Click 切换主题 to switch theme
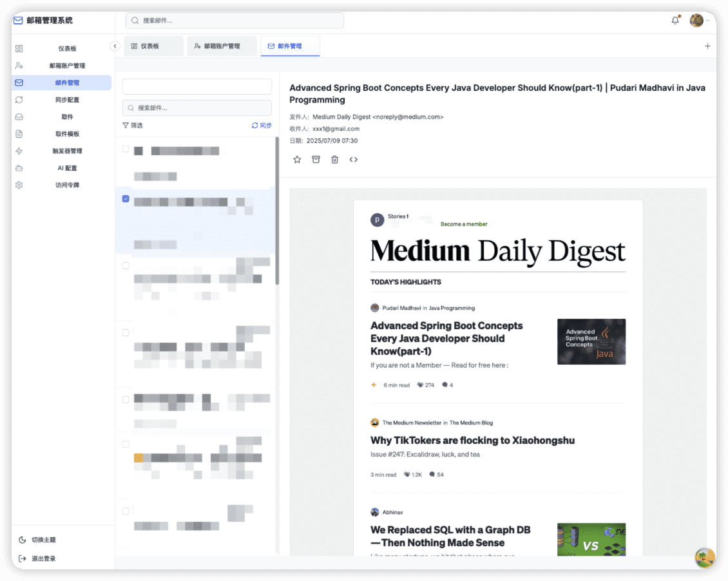 click(x=38, y=540)
